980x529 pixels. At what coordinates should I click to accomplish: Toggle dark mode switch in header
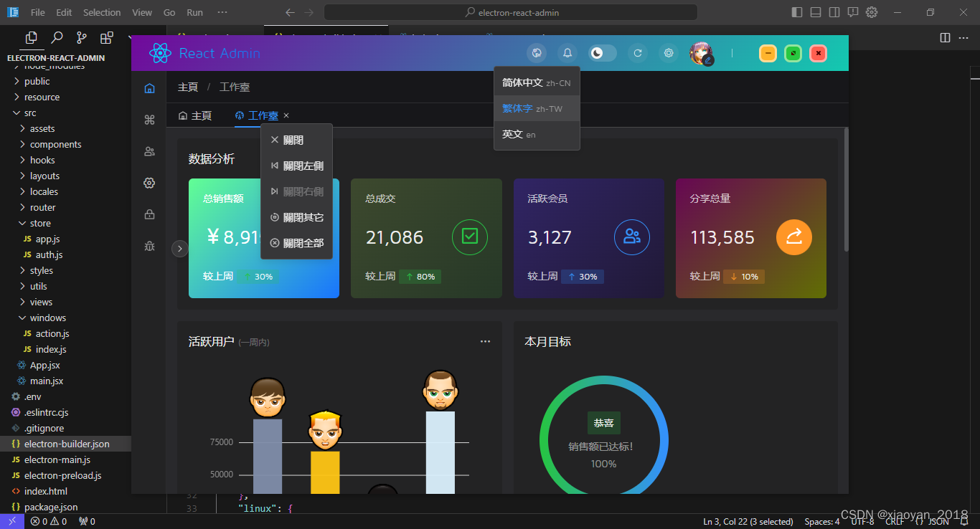[603, 53]
